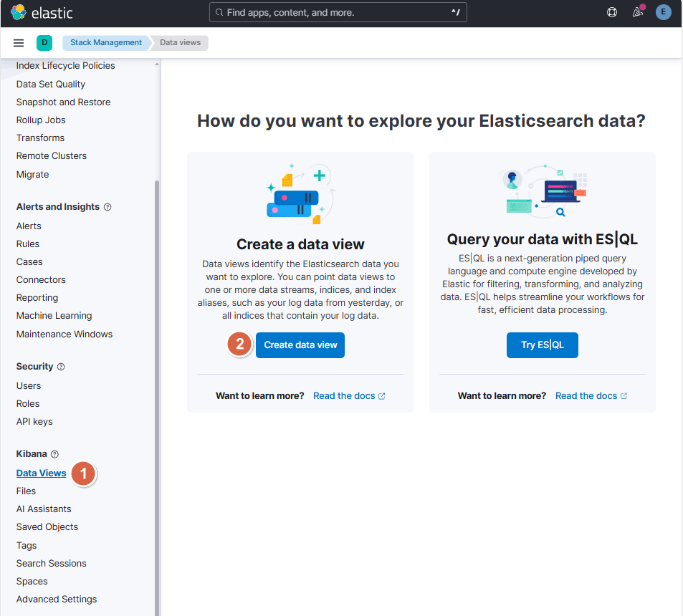Open the help menu icon

pyautogui.click(x=612, y=12)
